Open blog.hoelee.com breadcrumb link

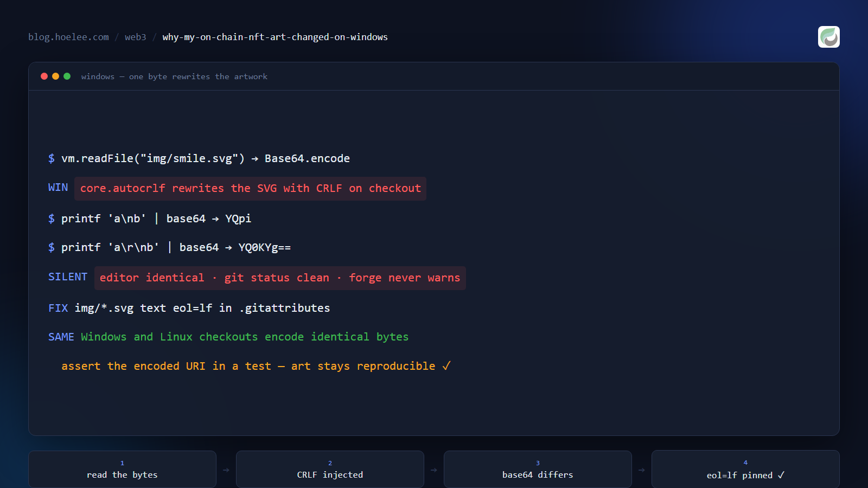(68, 37)
